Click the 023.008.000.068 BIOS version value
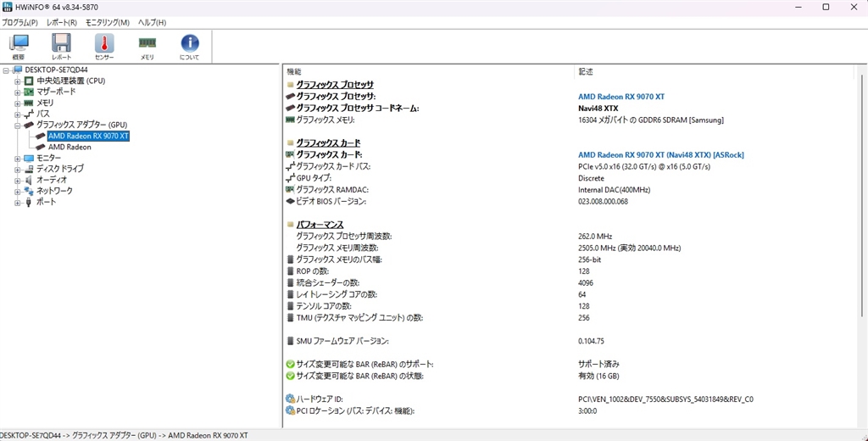This screenshot has height=441, width=868. (603, 202)
